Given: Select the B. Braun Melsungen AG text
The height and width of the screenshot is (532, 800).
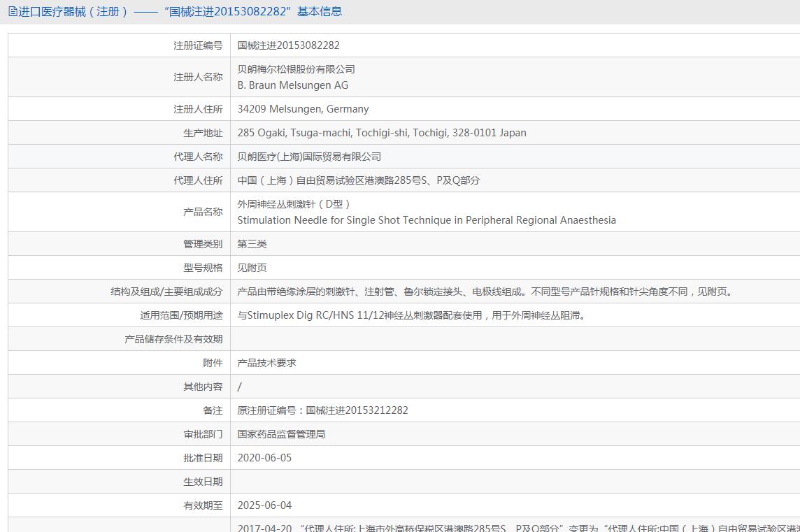Looking at the screenshot, I should click(292, 85).
